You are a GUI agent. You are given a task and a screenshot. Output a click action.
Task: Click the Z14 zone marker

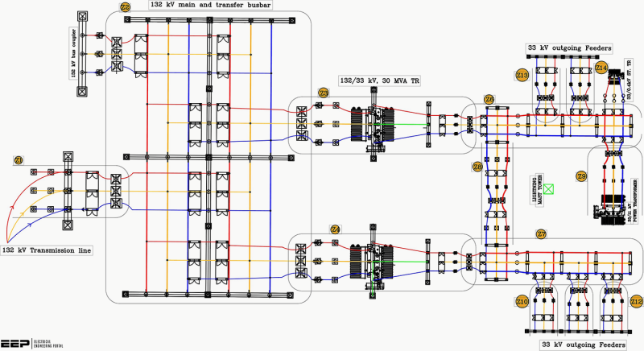[601, 68]
